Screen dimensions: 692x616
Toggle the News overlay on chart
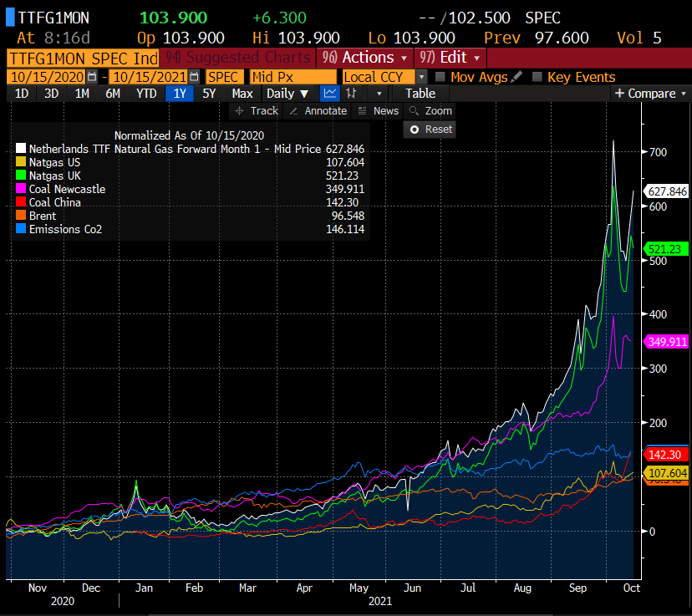[x=378, y=111]
